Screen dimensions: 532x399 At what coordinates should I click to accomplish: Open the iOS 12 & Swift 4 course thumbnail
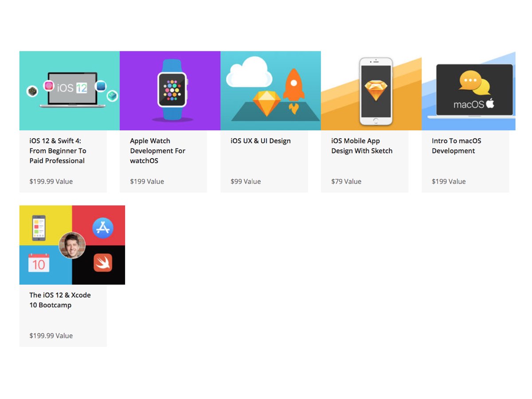[70, 91]
